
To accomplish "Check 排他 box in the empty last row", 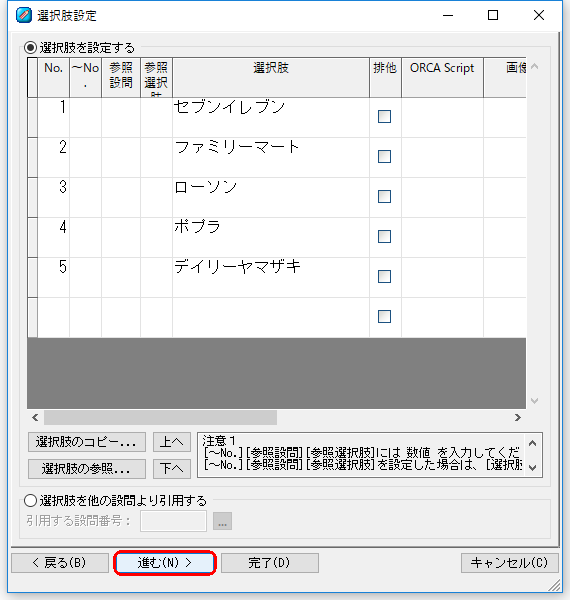I will (x=384, y=316).
